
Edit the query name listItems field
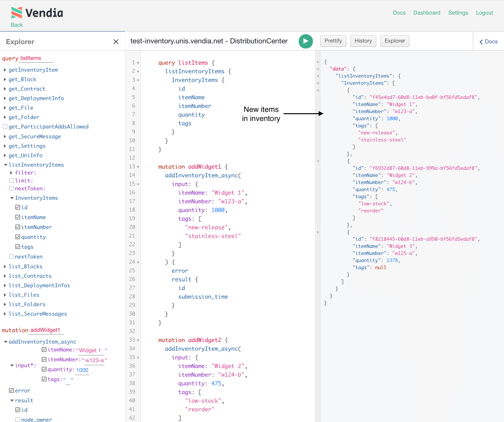coord(36,58)
